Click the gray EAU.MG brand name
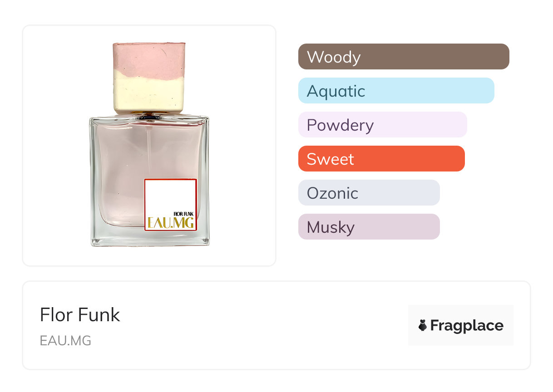553x392 pixels. coord(65,341)
